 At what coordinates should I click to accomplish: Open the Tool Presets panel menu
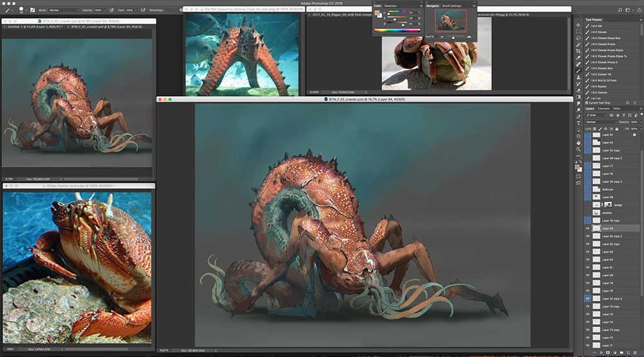(x=641, y=19)
